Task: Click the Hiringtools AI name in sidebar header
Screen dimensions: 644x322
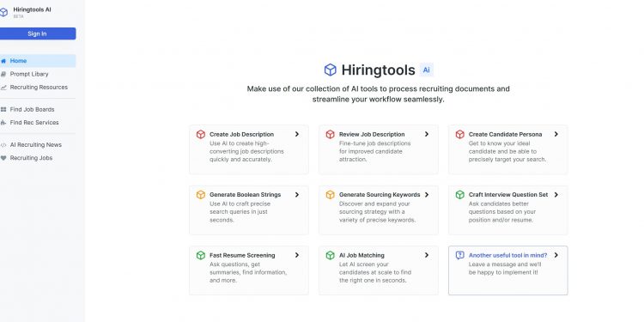Action: 32,9
